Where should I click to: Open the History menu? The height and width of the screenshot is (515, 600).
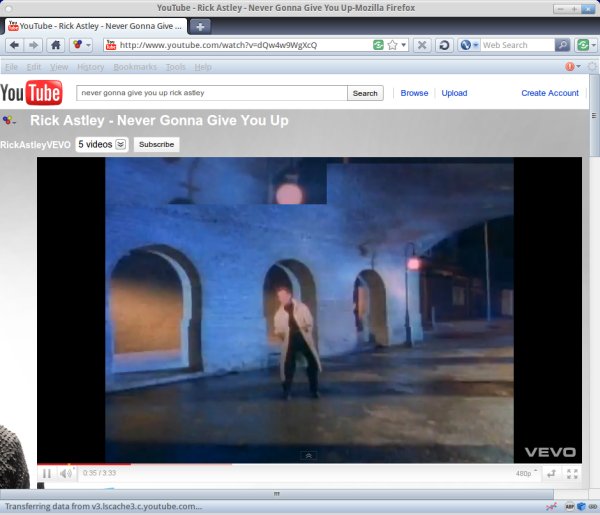(x=90, y=67)
